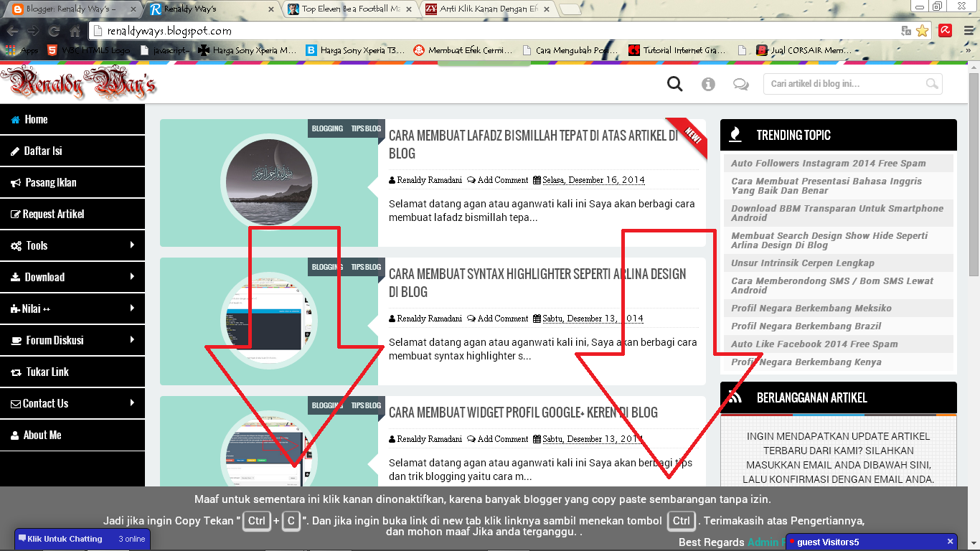Viewport: 980px width, 551px height.
Task: Click the icon beside Trending Topic heading
Action: coord(735,134)
